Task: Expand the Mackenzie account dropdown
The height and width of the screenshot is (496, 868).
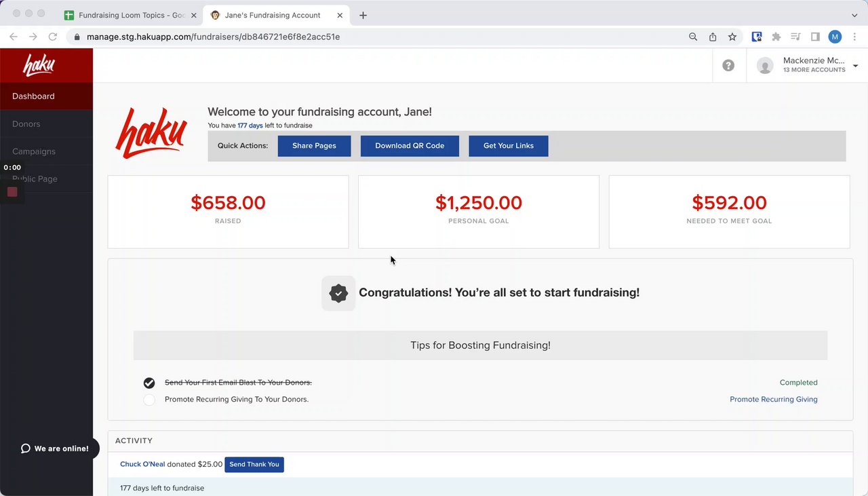Action: click(855, 66)
